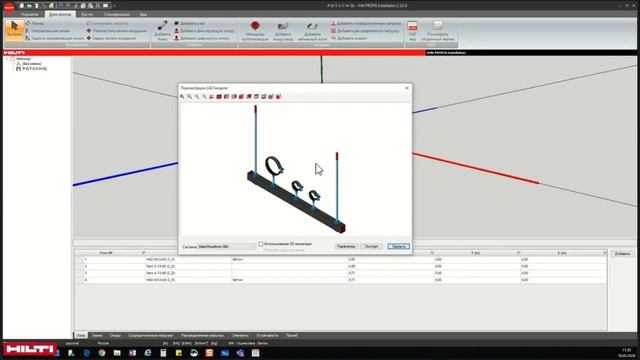Open filter on Узел № column header
This screenshot has height=360, width=640.
coord(143,253)
